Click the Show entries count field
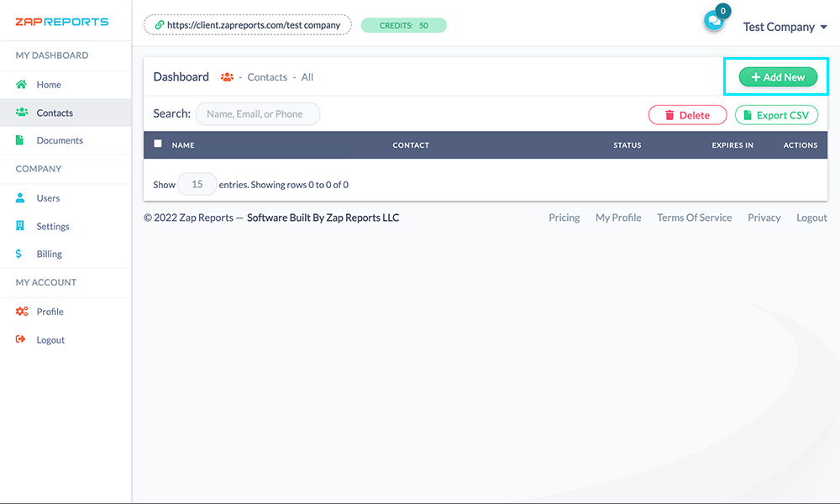This screenshot has height=504, width=840. click(197, 184)
